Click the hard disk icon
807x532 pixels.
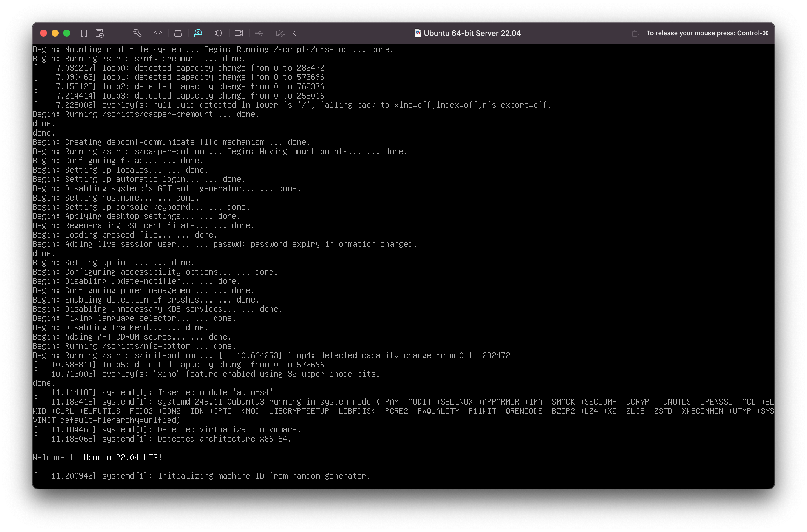click(x=178, y=33)
